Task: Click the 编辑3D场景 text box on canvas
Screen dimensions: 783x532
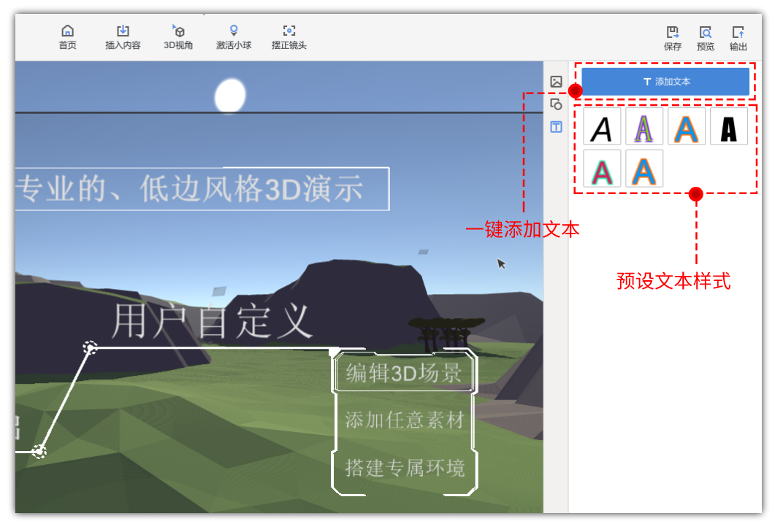Action: (x=404, y=374)
